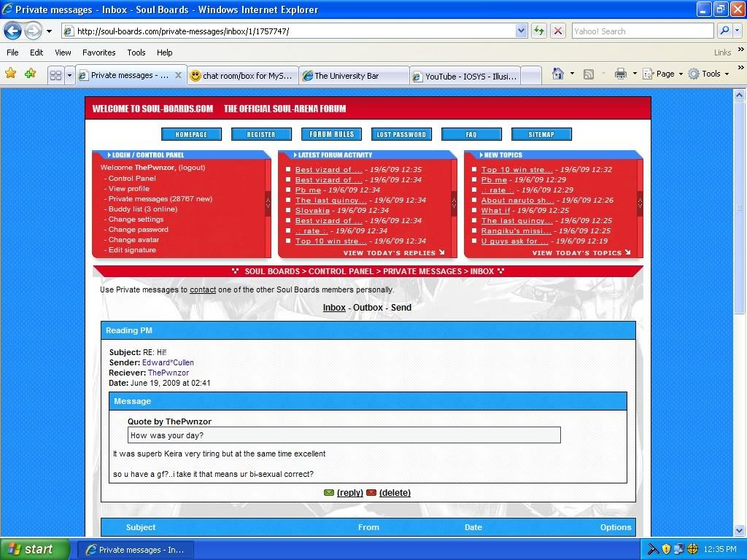747x560 pixels.
Task: Switch to The University Bar tab
Action: click(354, 76)
